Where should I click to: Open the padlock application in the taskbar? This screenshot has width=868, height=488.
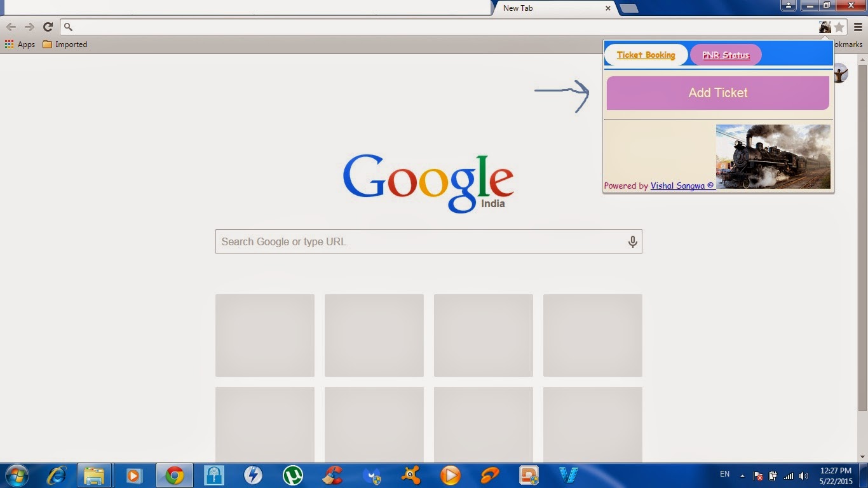point(214,475)
